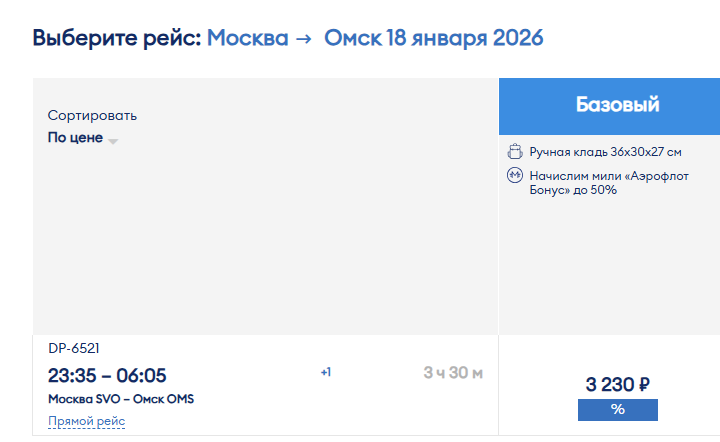Click «Начислим мили Аэрофлот Бонус» text

click(x=609, y=183)
